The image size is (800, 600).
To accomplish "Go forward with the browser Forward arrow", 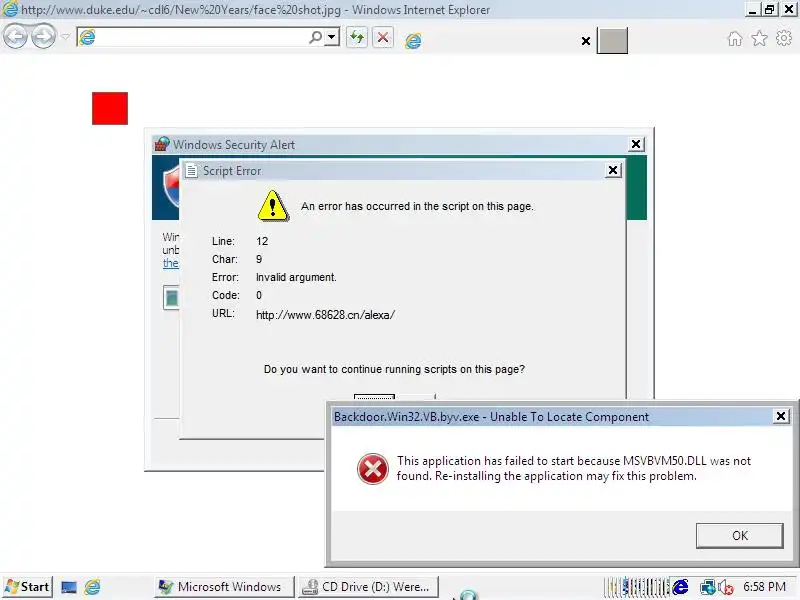I will point(44,37).
